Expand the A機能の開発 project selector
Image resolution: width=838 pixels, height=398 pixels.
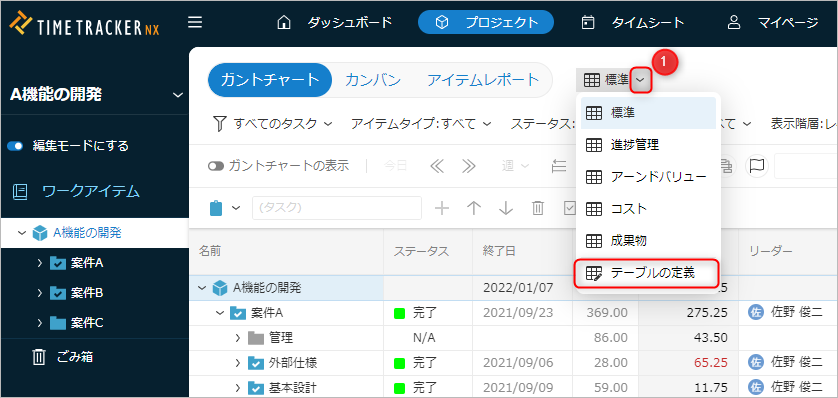pos(178,96)
